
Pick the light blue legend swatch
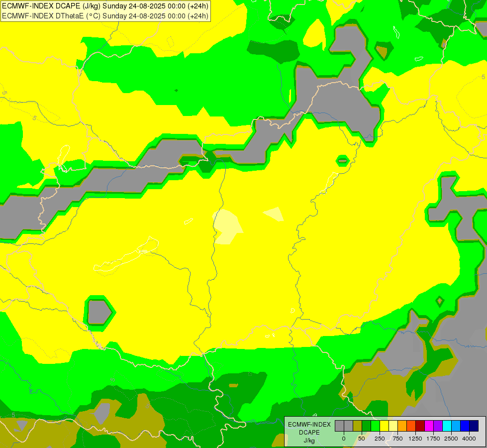tap(456, 426)
